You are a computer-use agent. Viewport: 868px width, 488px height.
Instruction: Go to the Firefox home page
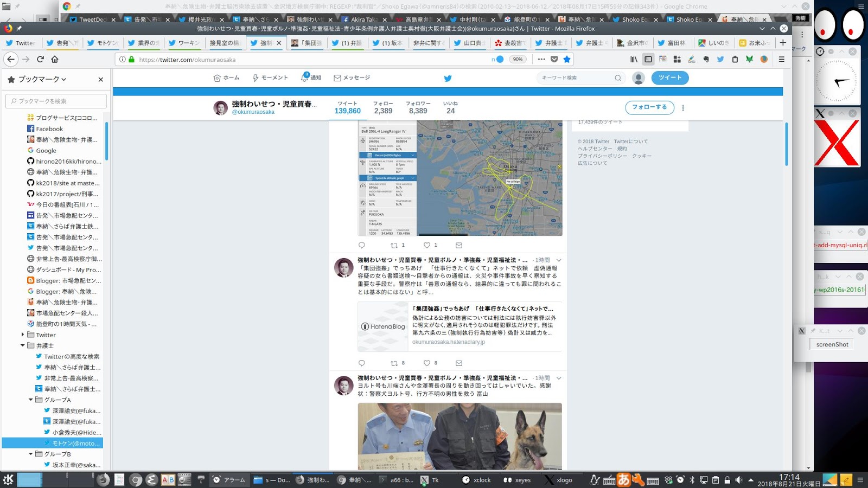(x=55, y=59)
